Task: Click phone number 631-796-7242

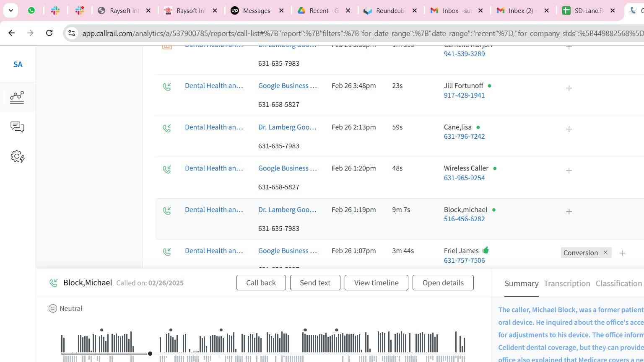Action: coord(464,136)
